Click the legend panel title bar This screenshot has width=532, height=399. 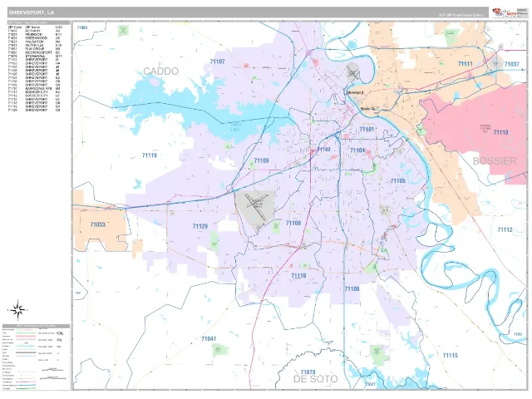[x=37, y=326]
